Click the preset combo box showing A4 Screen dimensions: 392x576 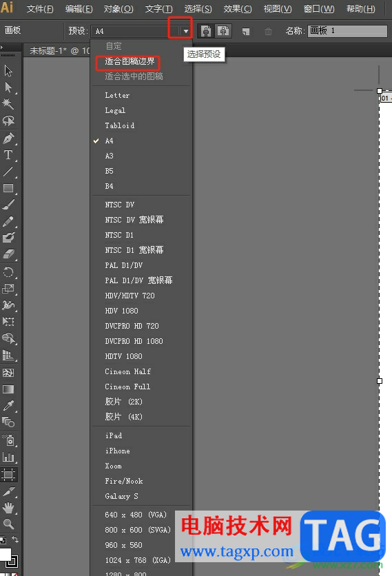tap(136, 31)
